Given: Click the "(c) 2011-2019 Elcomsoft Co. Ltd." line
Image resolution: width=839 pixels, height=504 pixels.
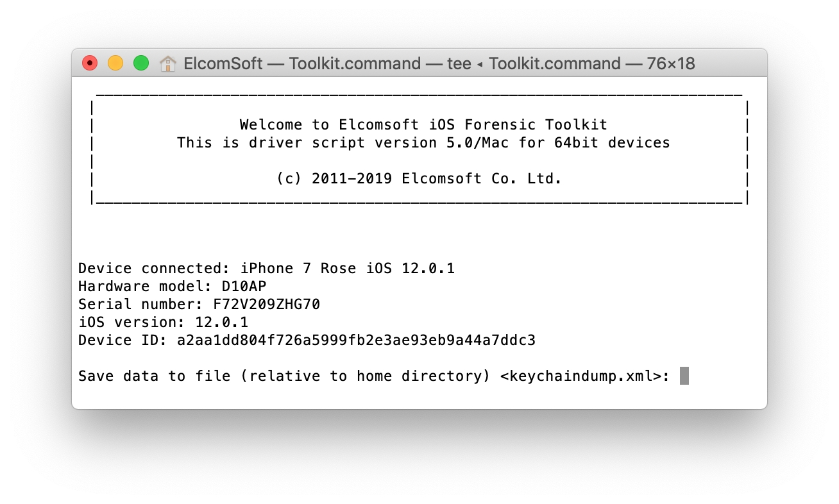Looking at the screenshot, I should (x=419, y=179).
